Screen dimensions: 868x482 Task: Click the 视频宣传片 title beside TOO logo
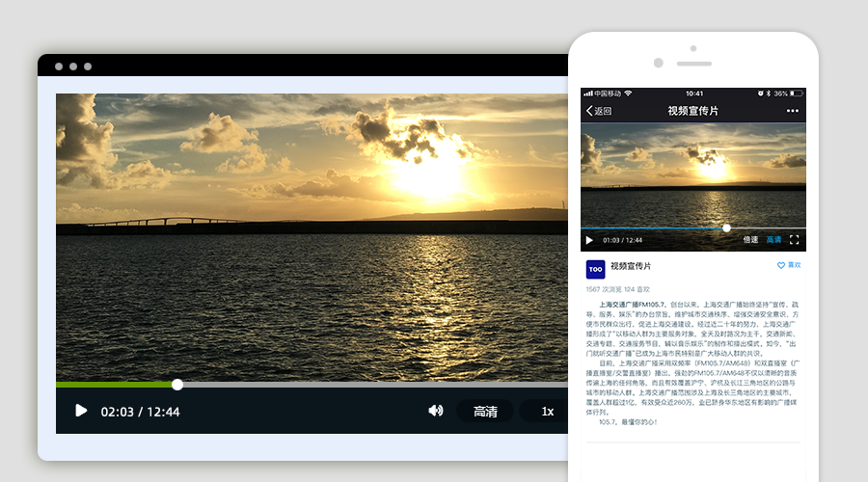click(x=631, y=266)
